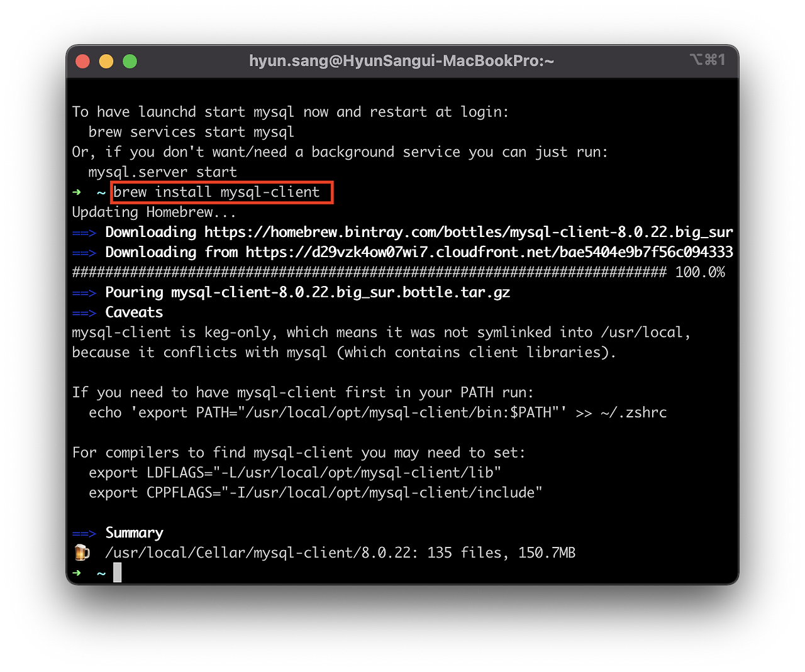The height and width of the screenshot is (672, 805).
Task: Minimize the terminal with yellow button
Action: pyautogui.click(x=106, y=61)
